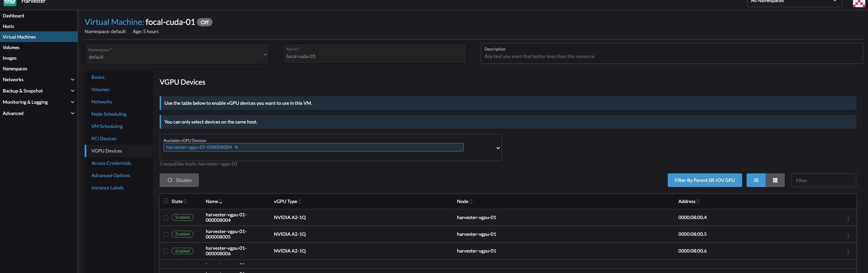Screen dimensions: 868x273
Task: Switch to grouped rows view icon
Action: point(775,180)
